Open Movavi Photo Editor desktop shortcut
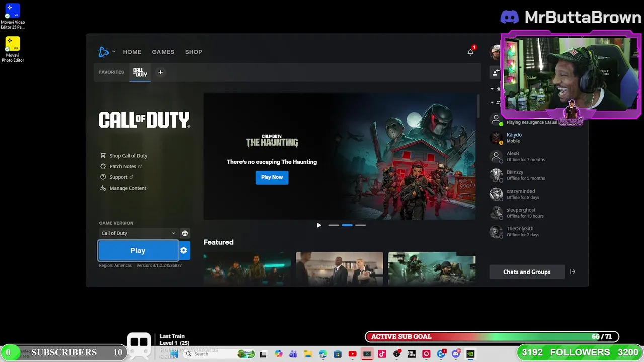644x362 pixels. coord(13,50)
